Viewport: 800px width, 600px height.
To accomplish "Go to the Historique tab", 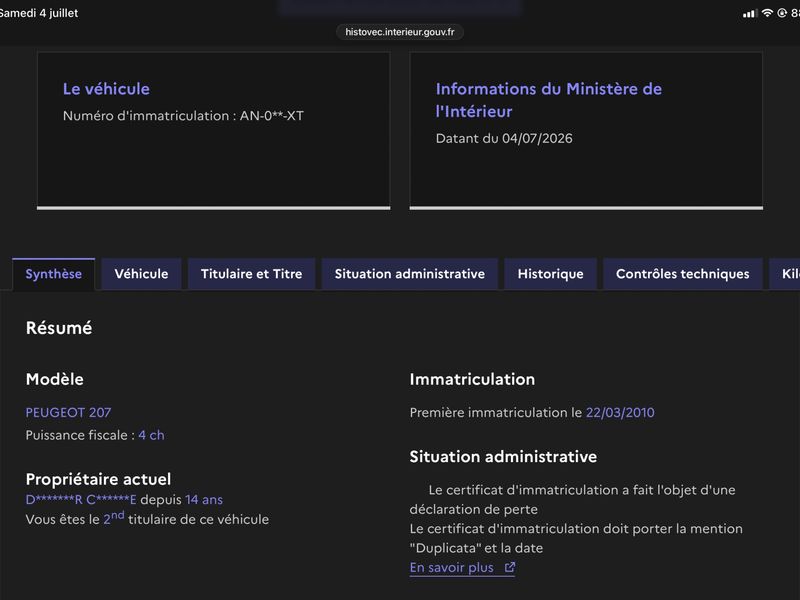I will pyautogui.click(x=551, y=274).
